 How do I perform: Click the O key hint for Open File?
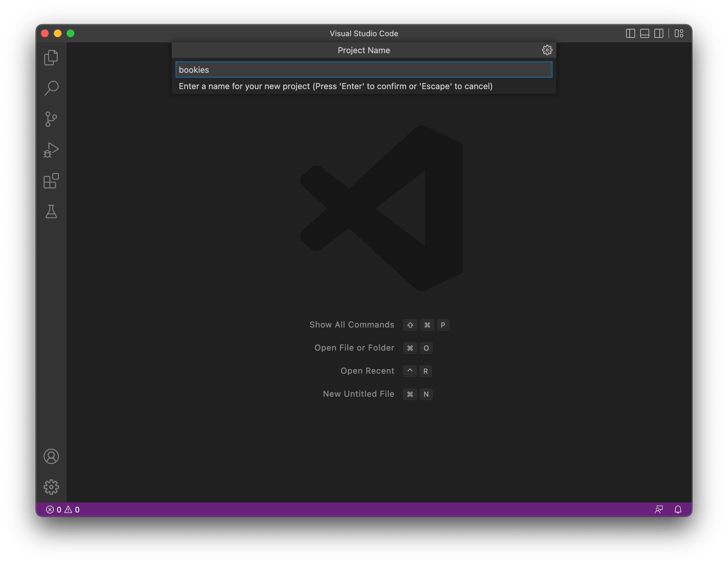(x=426, y=348)
